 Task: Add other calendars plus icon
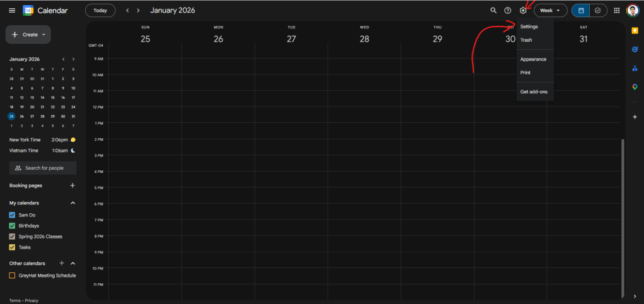pyautogui.click(x=62, y=263)
